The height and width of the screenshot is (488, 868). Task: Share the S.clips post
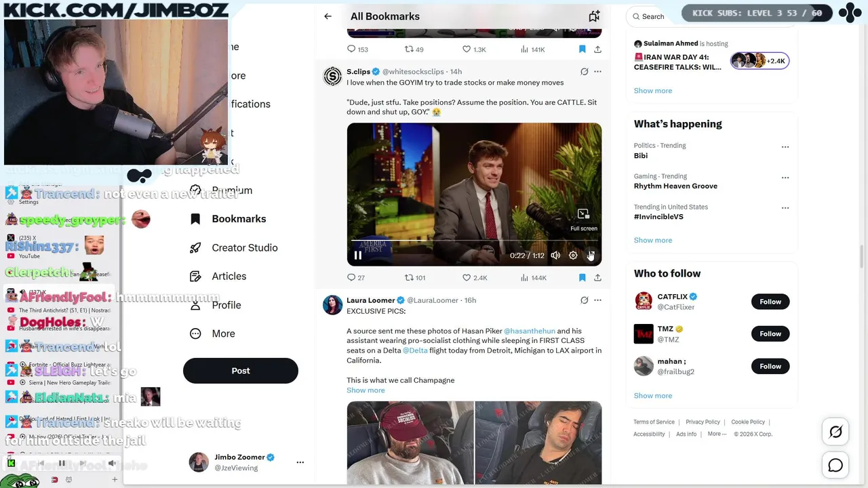(597, 277)
